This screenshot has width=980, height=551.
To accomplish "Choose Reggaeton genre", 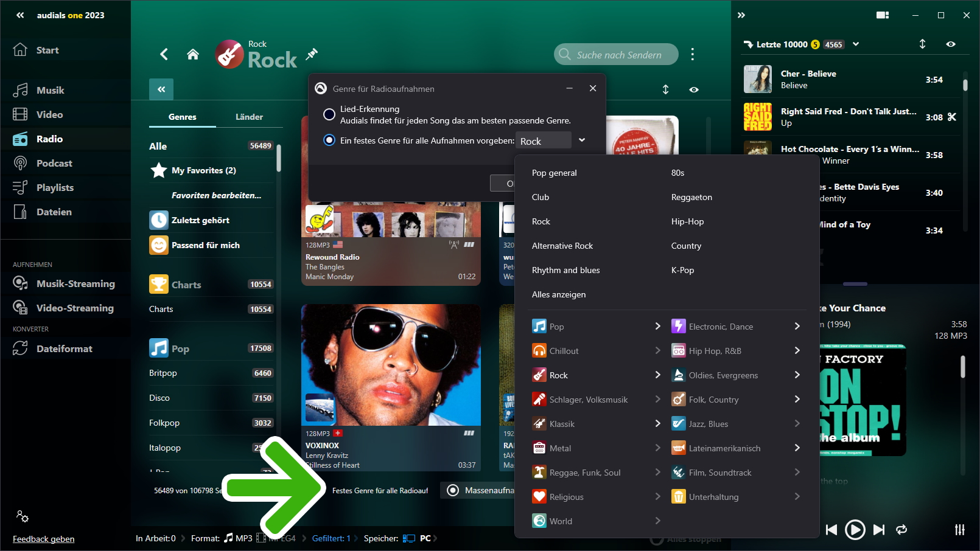I will pyautogui.click(x=691, y=197).
